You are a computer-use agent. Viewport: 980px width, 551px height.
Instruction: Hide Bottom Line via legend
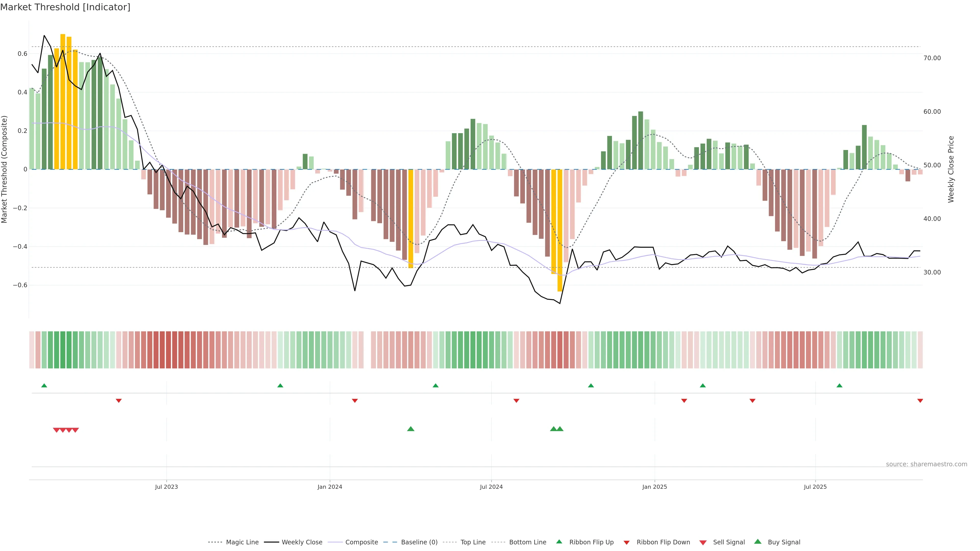tap(527, 542)
